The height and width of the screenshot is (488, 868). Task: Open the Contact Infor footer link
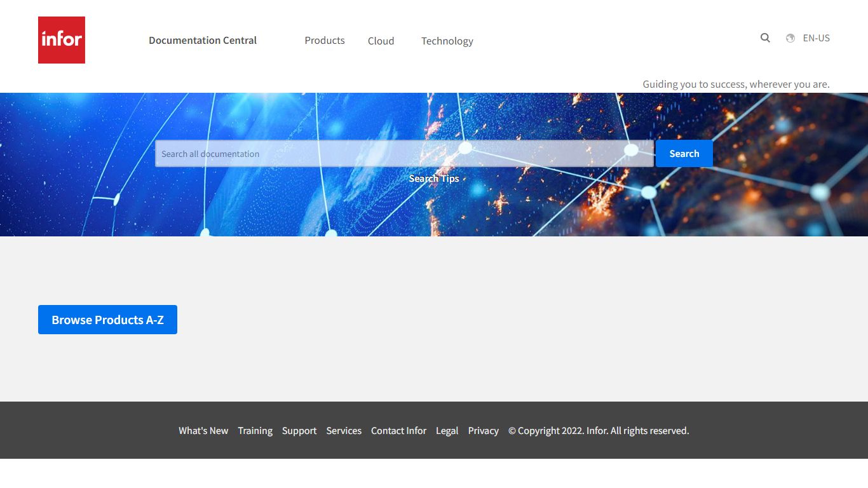(399, 431)
